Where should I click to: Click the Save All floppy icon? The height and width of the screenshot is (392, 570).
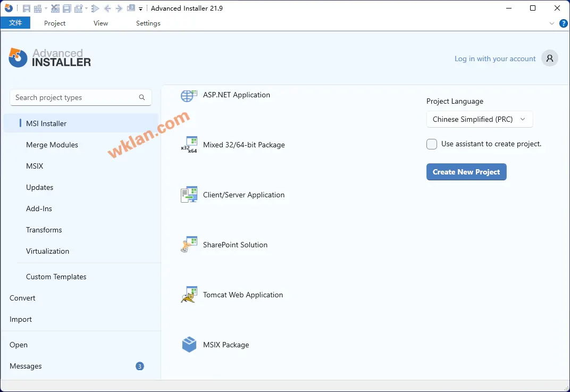[67, 9]
